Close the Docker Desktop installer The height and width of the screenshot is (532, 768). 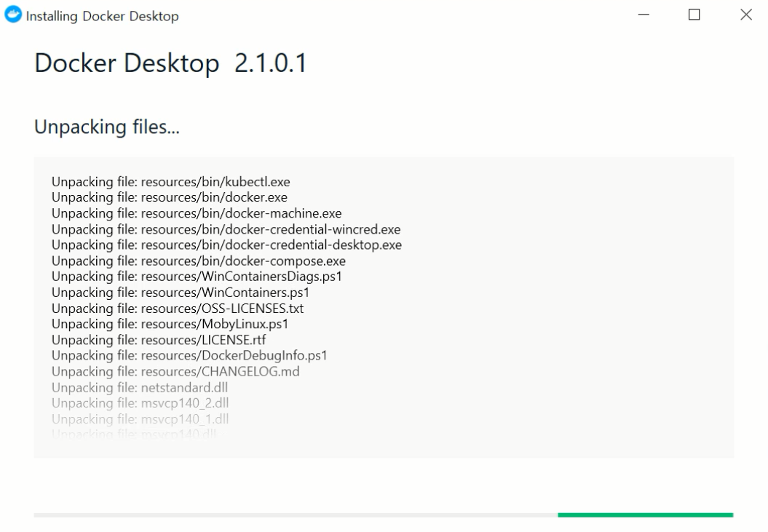pyautogui.click(x=746, y=15)
